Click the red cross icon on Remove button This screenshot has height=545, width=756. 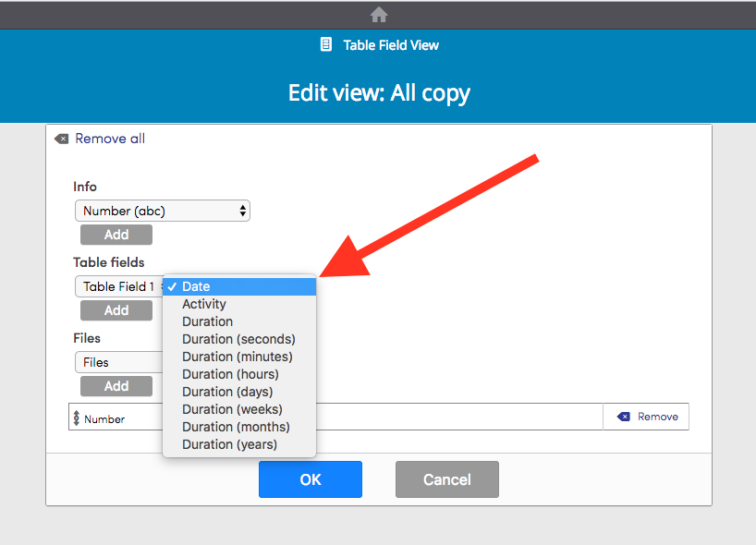coord(626,417)
